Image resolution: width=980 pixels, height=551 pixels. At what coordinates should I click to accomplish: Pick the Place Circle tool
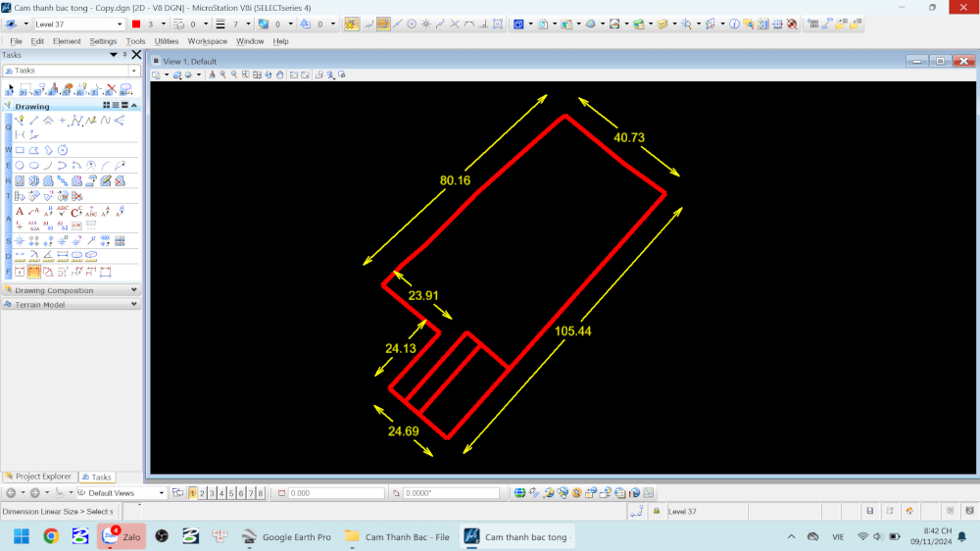20,166
